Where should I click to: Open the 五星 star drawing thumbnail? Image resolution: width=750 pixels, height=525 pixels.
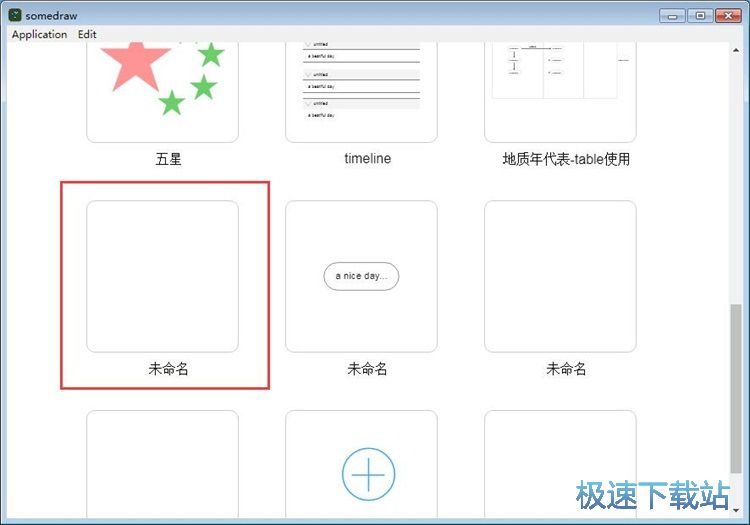coord(163,92)
